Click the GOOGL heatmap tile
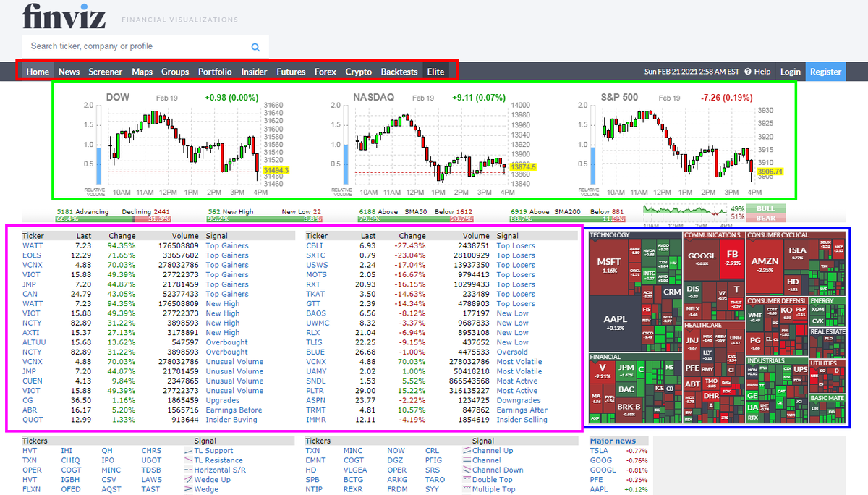 702,258
